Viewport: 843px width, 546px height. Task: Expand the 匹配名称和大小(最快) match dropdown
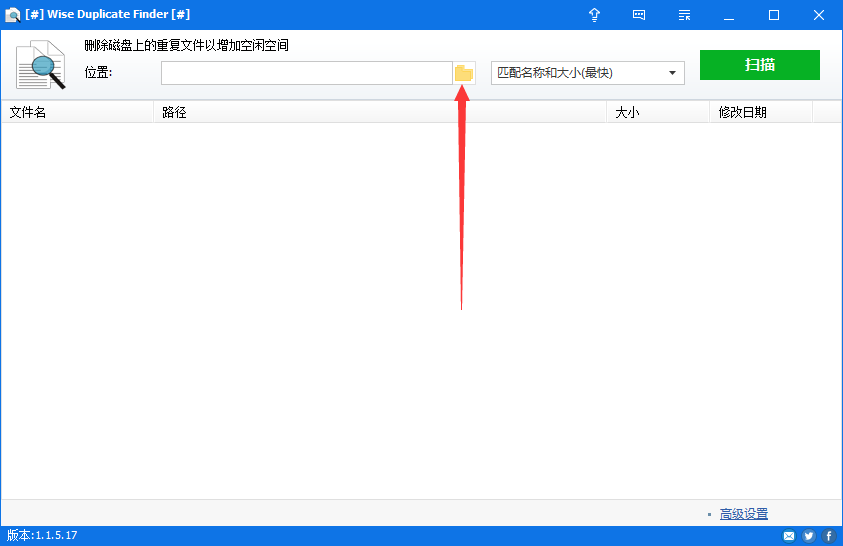pos(588,73)
